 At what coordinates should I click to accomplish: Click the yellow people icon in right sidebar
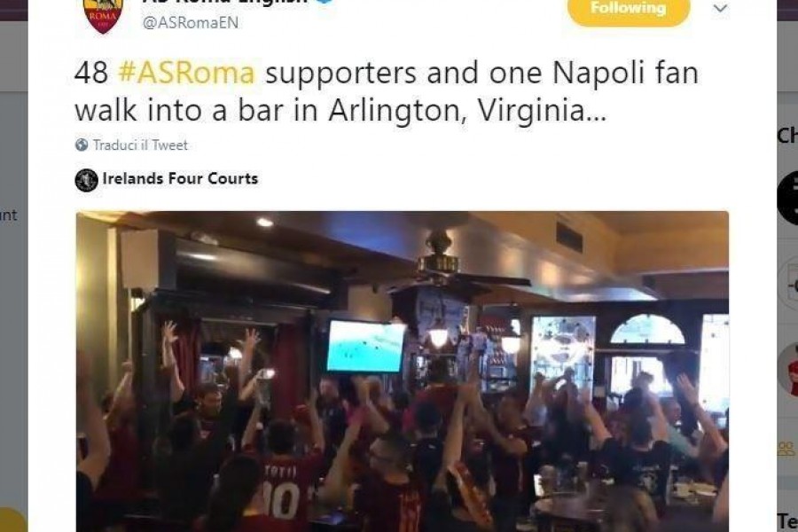786,449
